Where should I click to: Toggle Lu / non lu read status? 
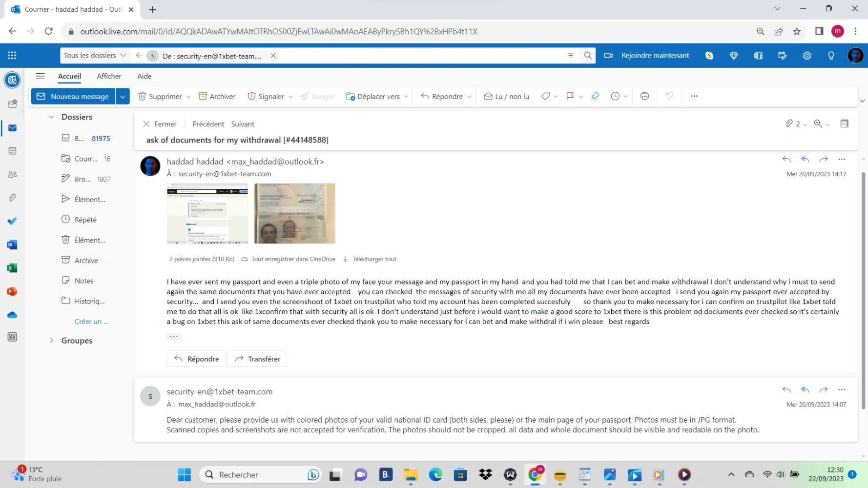point(506,96)
